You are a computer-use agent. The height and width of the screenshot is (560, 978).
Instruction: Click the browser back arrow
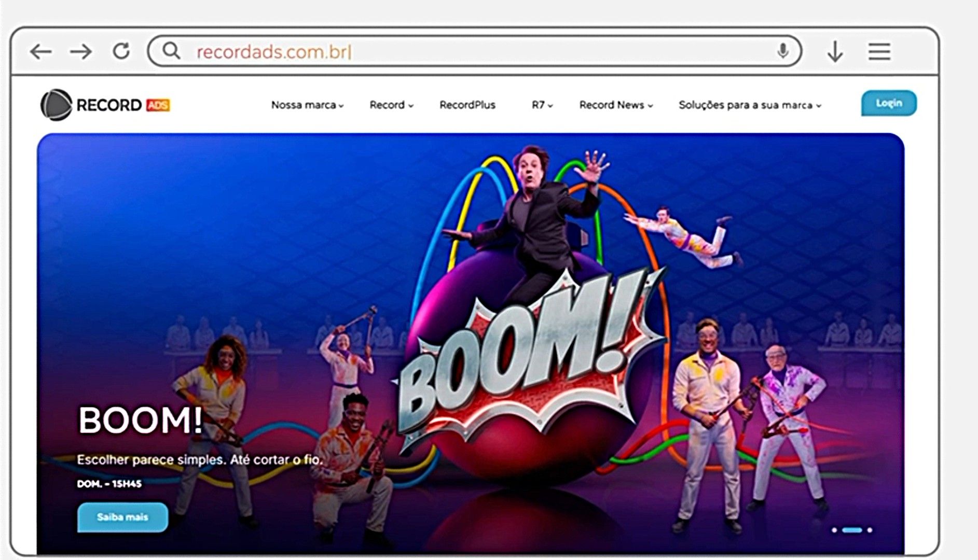coord(41,51)
